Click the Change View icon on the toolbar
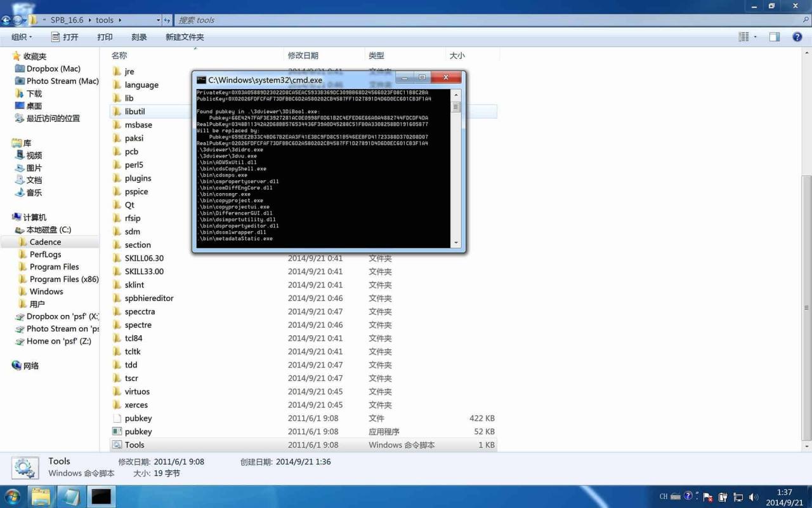This screenshot has height=508, width=812. click(743, 36)
